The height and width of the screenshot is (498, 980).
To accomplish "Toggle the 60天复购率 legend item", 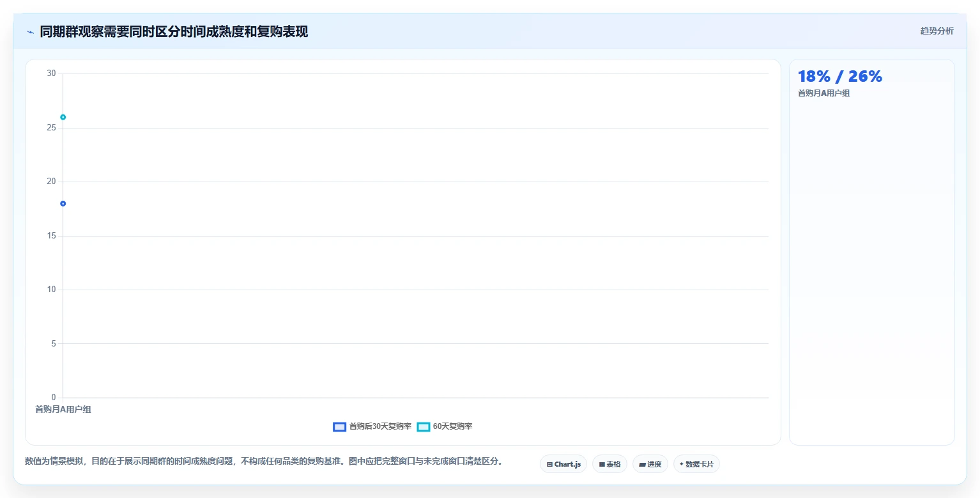I will [x=445, y=426].
